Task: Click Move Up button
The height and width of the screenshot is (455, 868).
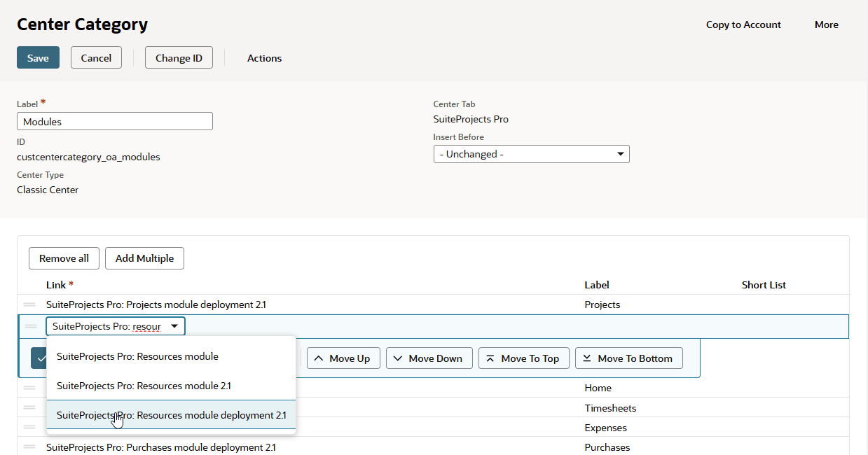Action: tap(343, 358)
